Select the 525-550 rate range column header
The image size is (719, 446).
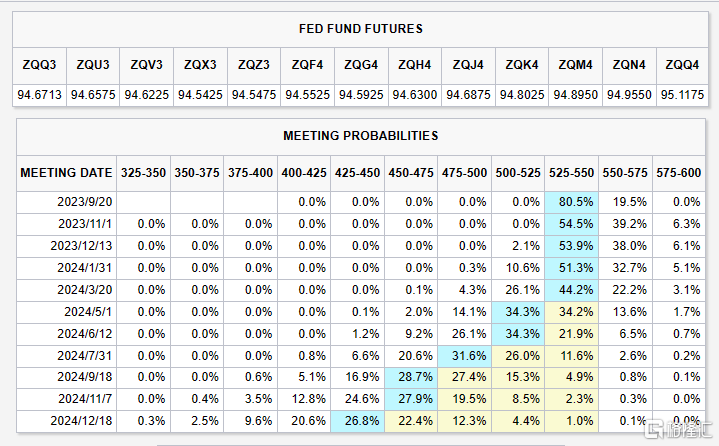click(x=572, y=173)
